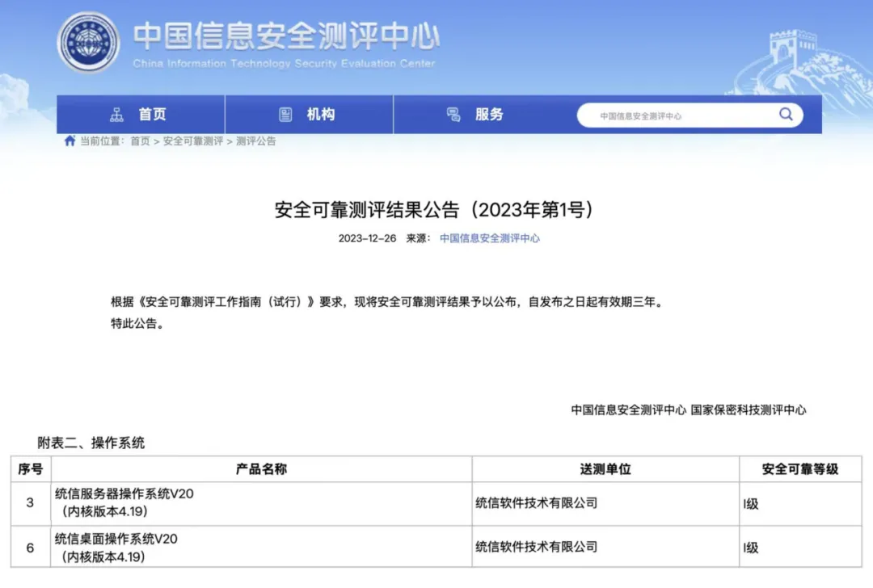Open the 首页 navigation menu item

coord(141,115)
